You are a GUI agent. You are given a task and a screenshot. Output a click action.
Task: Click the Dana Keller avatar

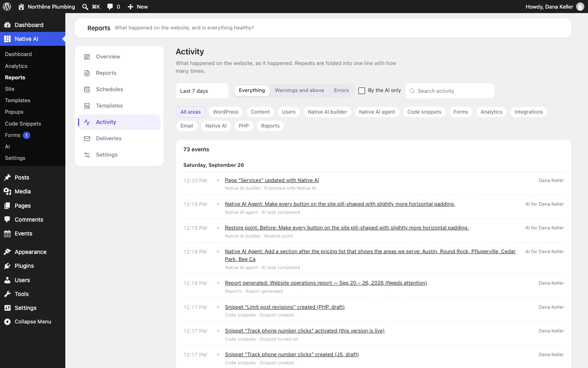click(580, 7)
